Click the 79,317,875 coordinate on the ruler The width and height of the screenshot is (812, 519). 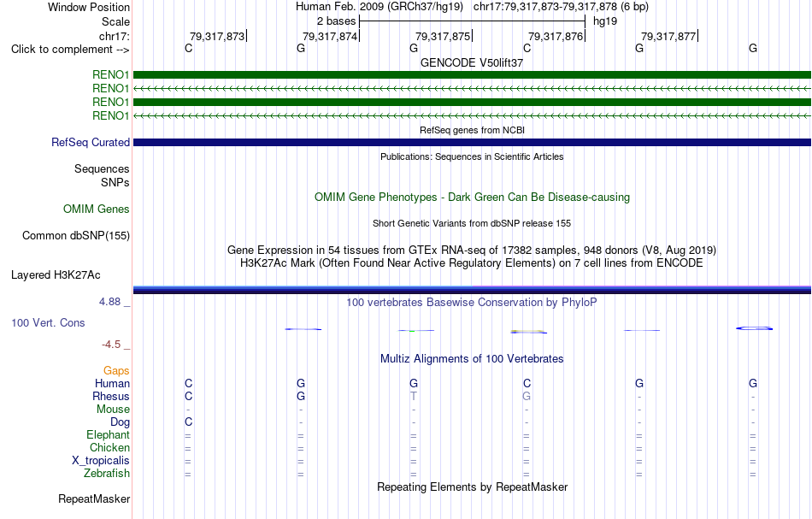(x=443, y=36)
